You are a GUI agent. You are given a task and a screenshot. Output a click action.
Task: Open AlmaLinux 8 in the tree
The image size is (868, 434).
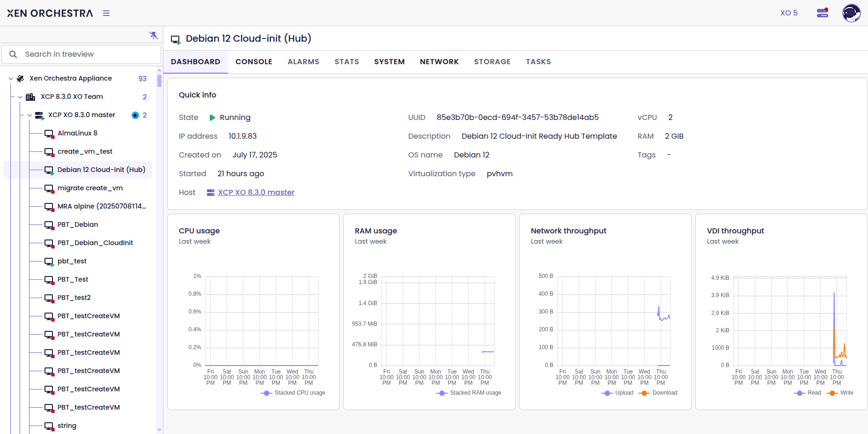tap(77, 133)
